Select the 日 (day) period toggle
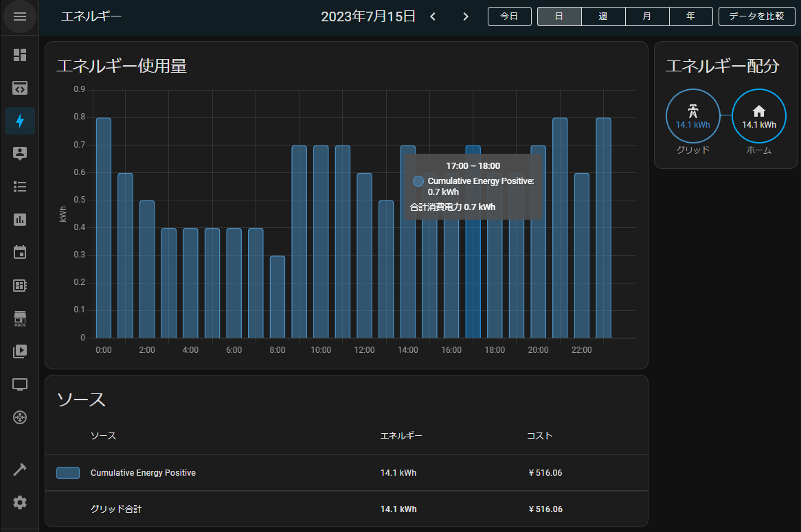This screenshot has height=532, width=801. tap(559, 16)
